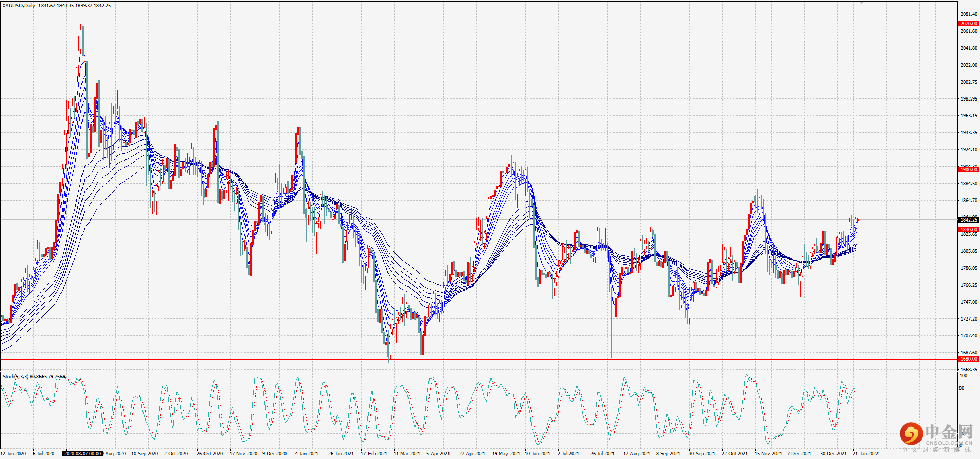The image size is (980, 459).
Task: Click the 1982.95 price scale value
Action: (x=969, y=99)
